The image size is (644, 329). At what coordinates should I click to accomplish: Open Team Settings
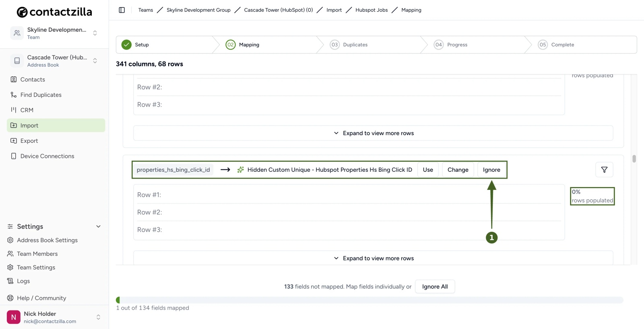tap(36, 267)
